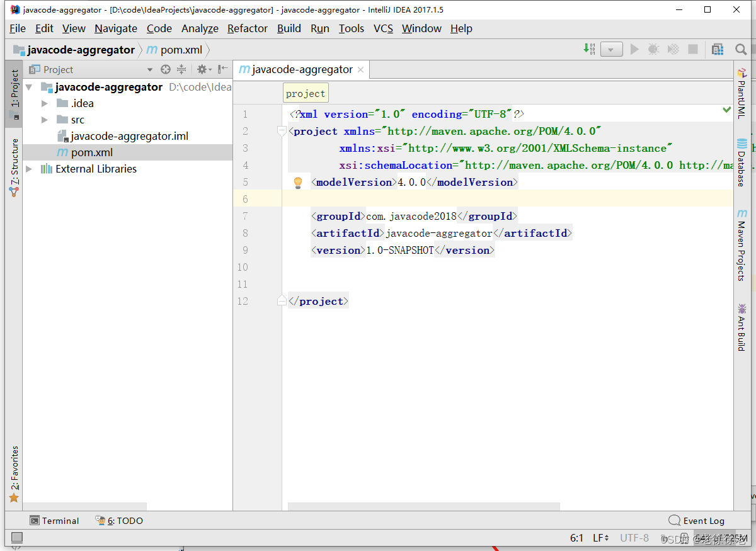Screen dimensions: 756x551
Task: Select pom.xml in the project tree
Action: tap(128, 152)
